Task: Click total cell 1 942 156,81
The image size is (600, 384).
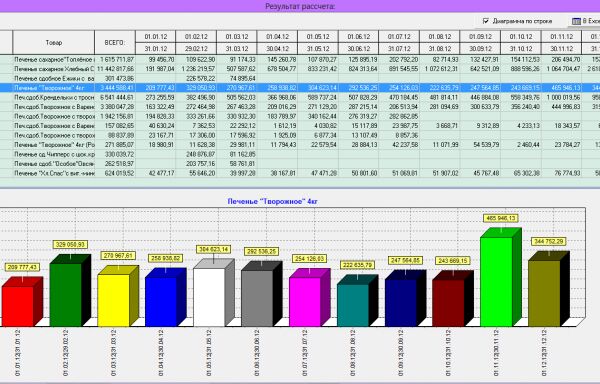Action: click(115, 116)
